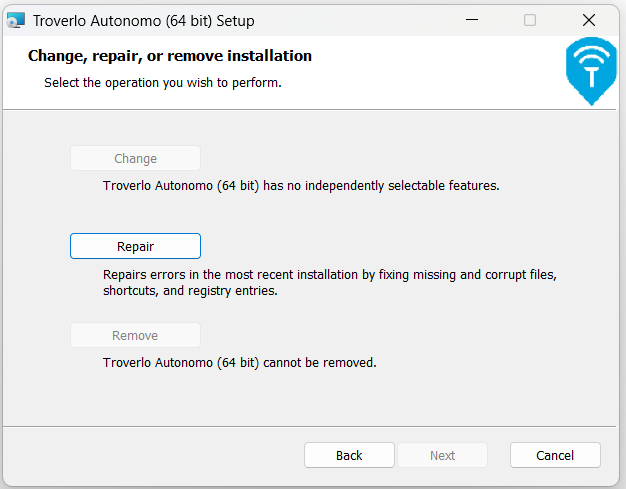626x489 pixels.
Task: Click the 'cannot be removed.' text
Action: click(x=320, y=362)
